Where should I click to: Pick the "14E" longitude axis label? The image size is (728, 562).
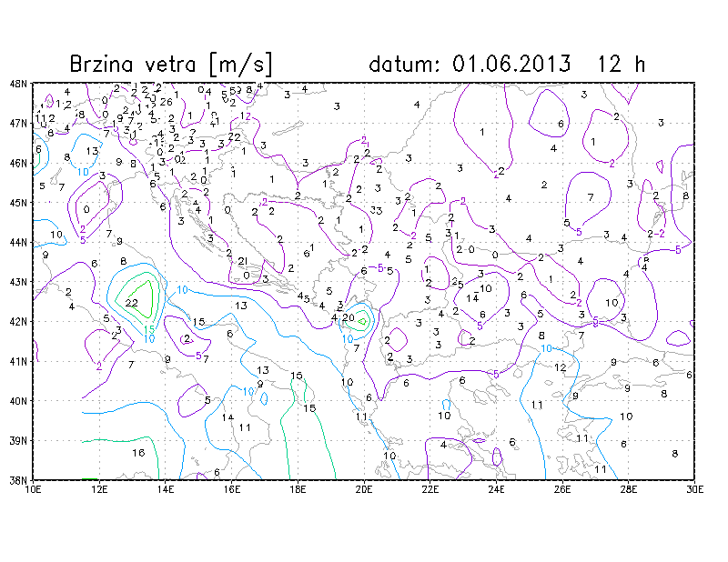tap(166, 489)
